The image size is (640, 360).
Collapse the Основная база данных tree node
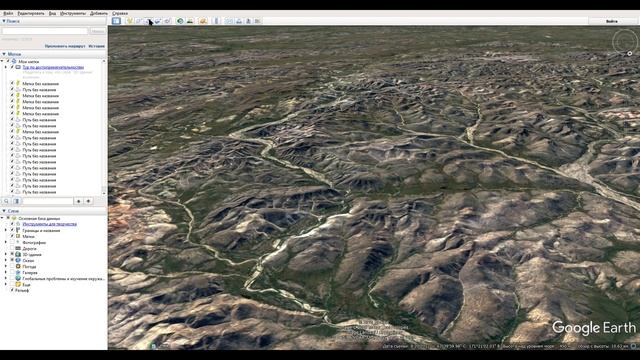[2, 218]
